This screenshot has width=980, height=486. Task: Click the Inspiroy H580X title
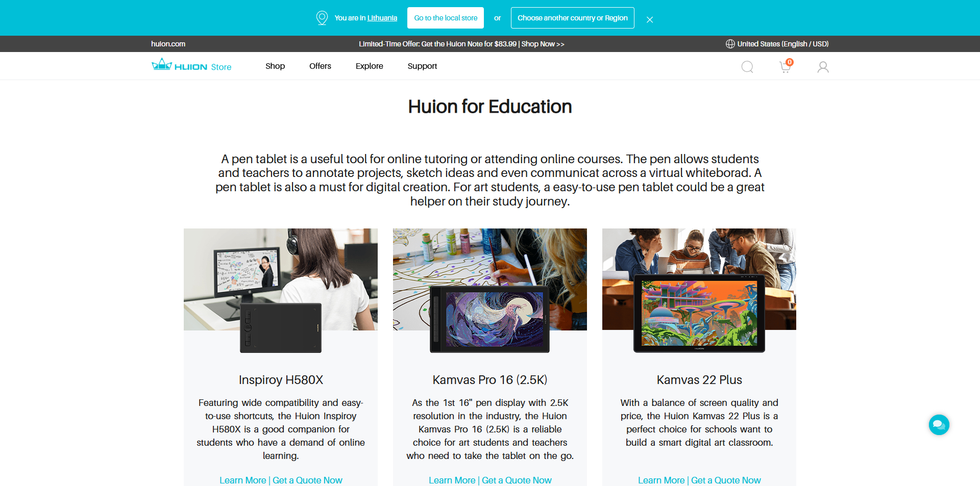tap(281, 380)
